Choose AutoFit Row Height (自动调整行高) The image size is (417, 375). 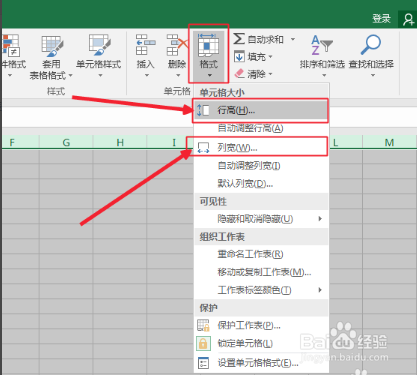261,128
